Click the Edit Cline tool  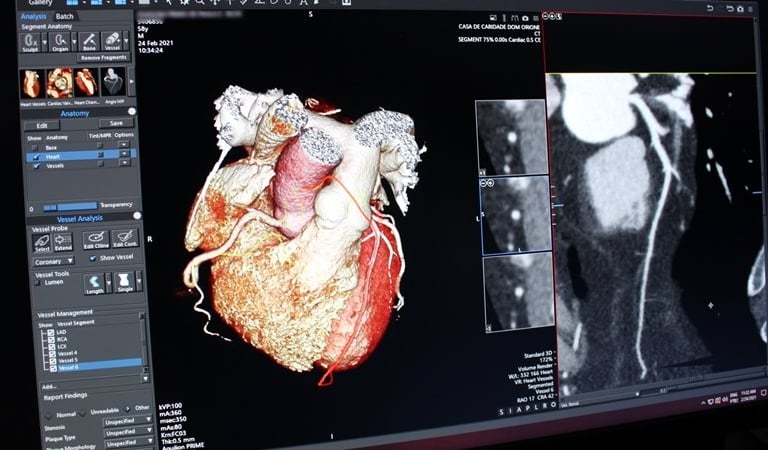[x=96, y=239]
